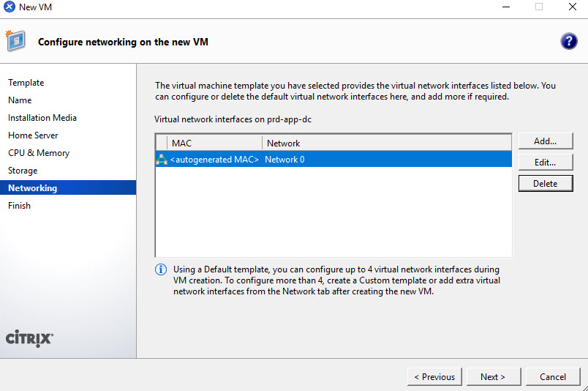Click the blue info icon below the list
The width and height of the screenshot is (588, 391).
[161, 270]
